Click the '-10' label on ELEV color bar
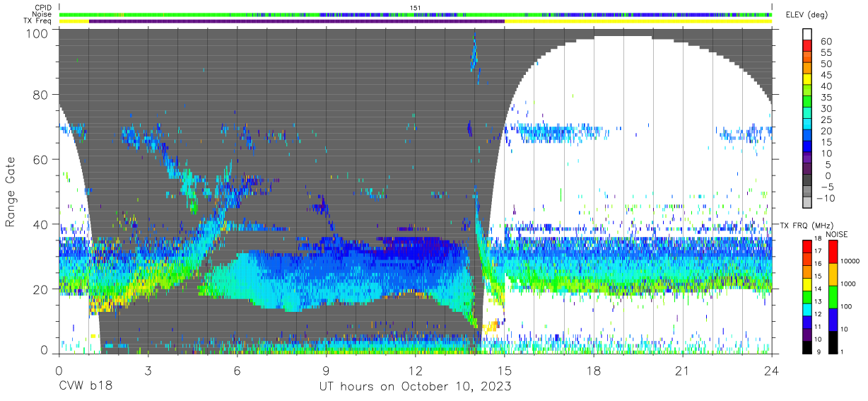This screenshot has width=868, height=401. pyautogui.click(x=826, y=198)
